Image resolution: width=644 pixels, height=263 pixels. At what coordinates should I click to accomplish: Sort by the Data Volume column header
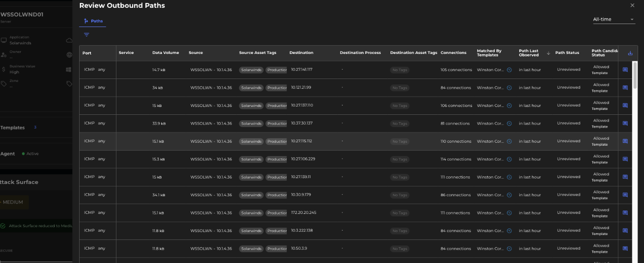point(166,53)
